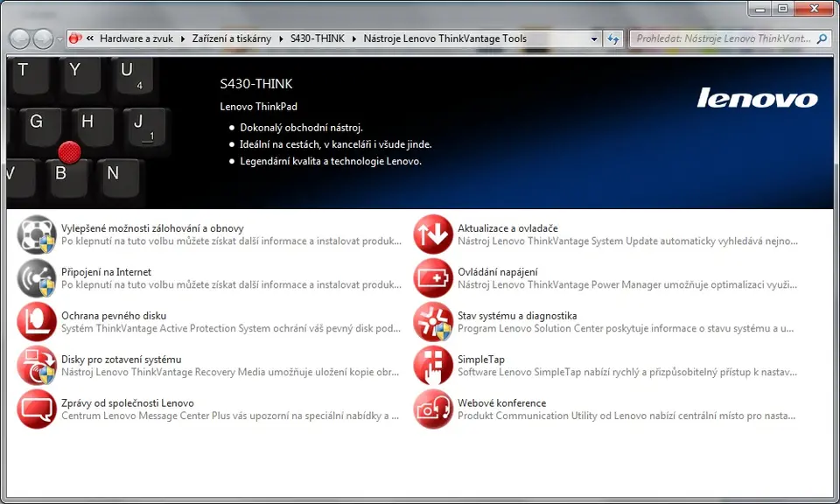Open the address bar history dropdown

[594, 39]
